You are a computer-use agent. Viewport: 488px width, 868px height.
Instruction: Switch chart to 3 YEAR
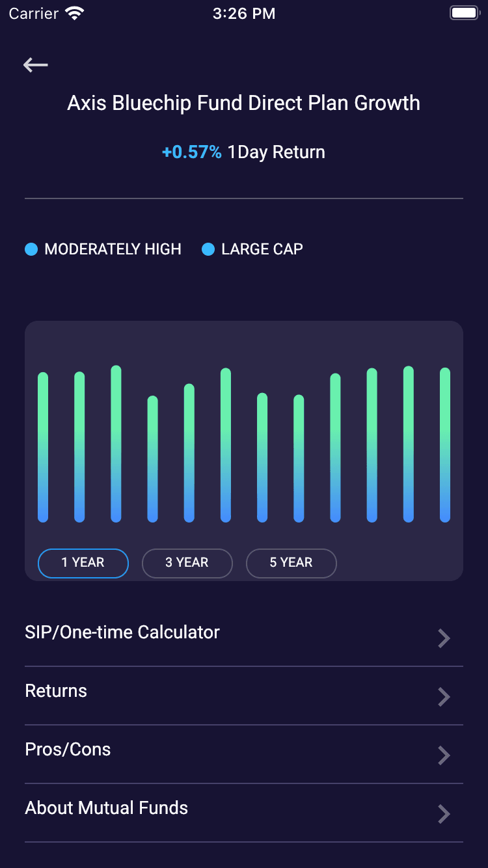pyautogui.click(x=187, y=563)
